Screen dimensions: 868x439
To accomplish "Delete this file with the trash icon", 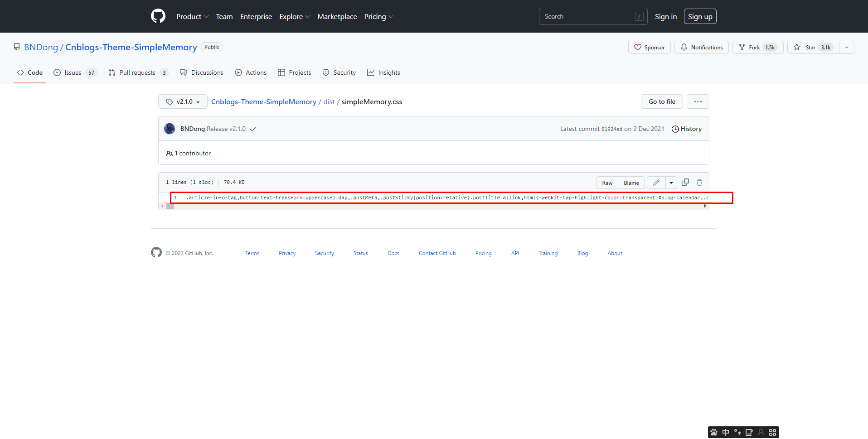I will (x=699, y=182).
